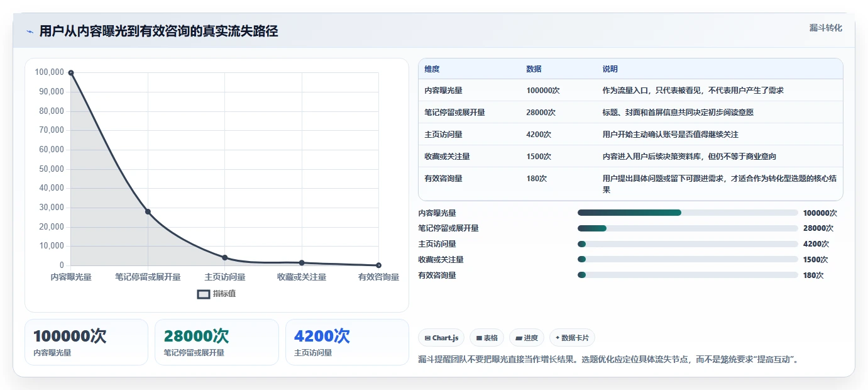Image resolution: width=868 pixels, height=390 pixels.
Task: Click the 收藏或关注量 cell in the table
Action: coord(448,157)
